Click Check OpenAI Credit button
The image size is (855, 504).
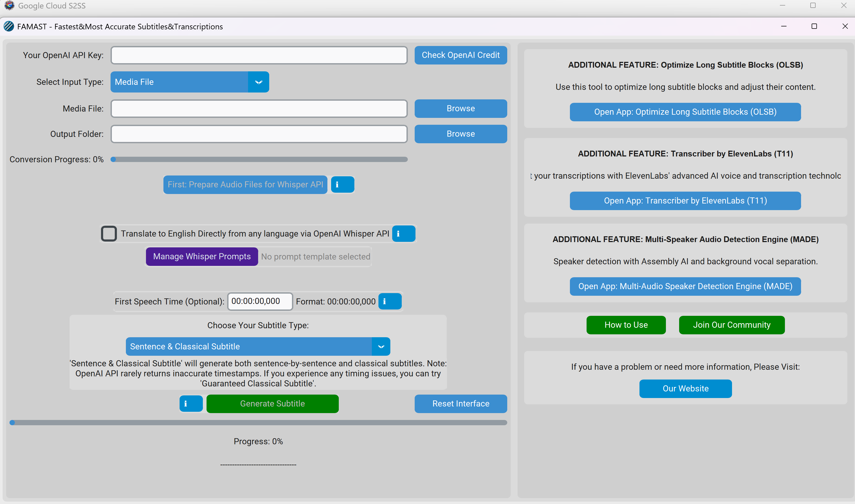coord(460,55)
